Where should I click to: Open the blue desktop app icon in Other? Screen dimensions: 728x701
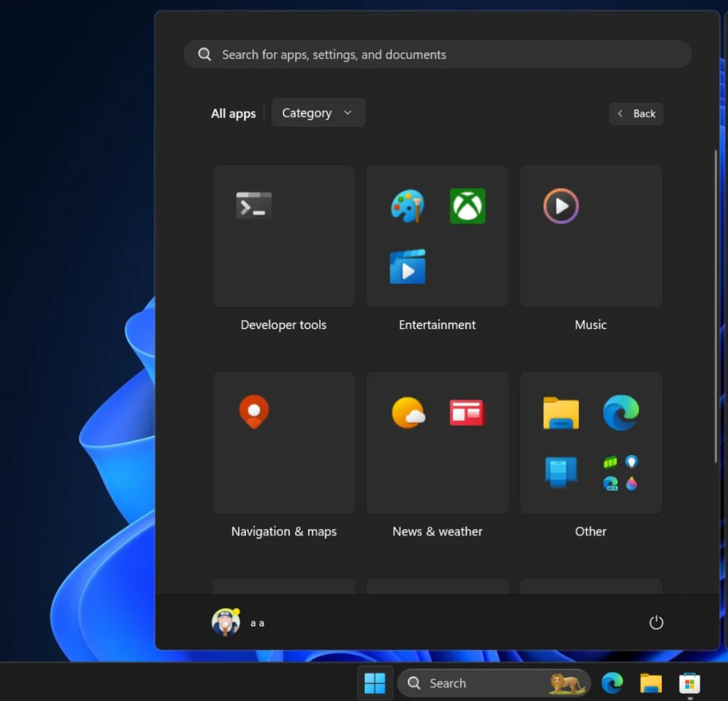pyautogui.click(x=561, y=472)
